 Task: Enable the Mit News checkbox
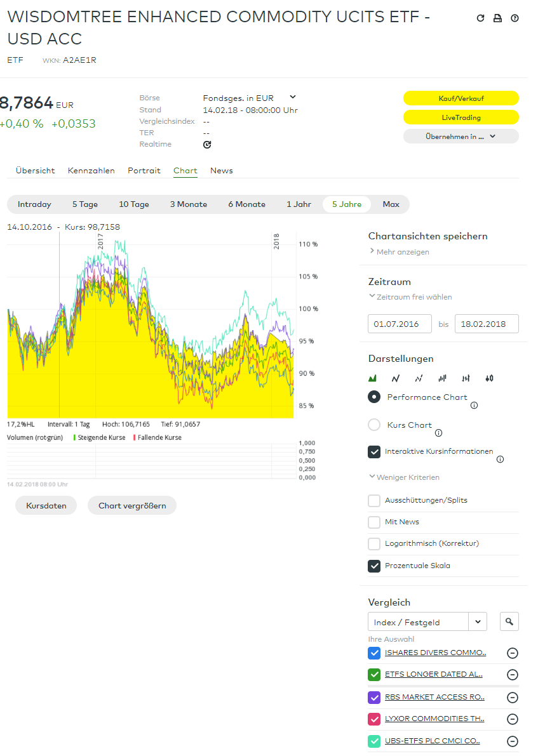(374, 522)
